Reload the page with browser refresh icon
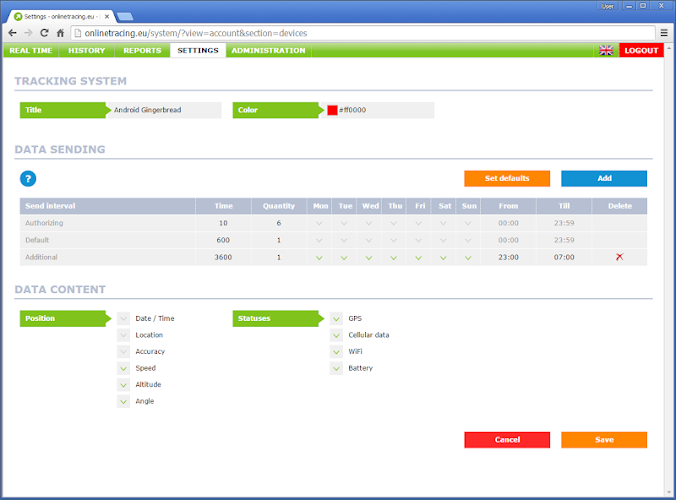 pyautogui.click(x=44, y=32)
